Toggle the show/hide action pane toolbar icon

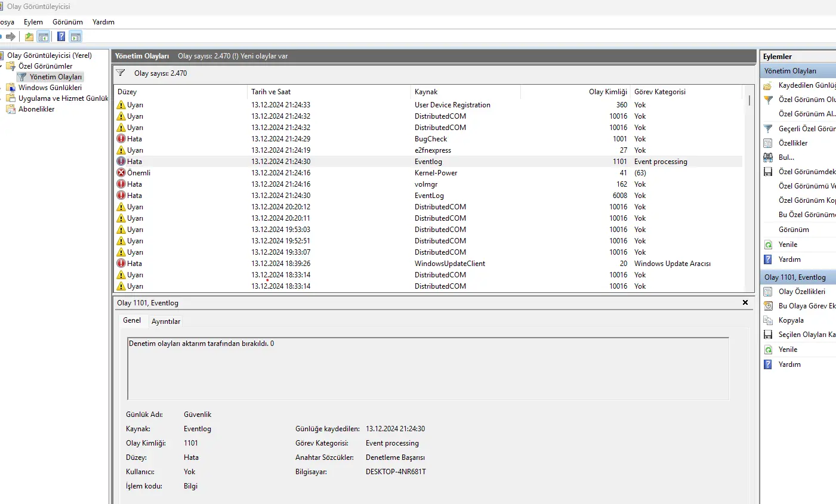[75, 37]
